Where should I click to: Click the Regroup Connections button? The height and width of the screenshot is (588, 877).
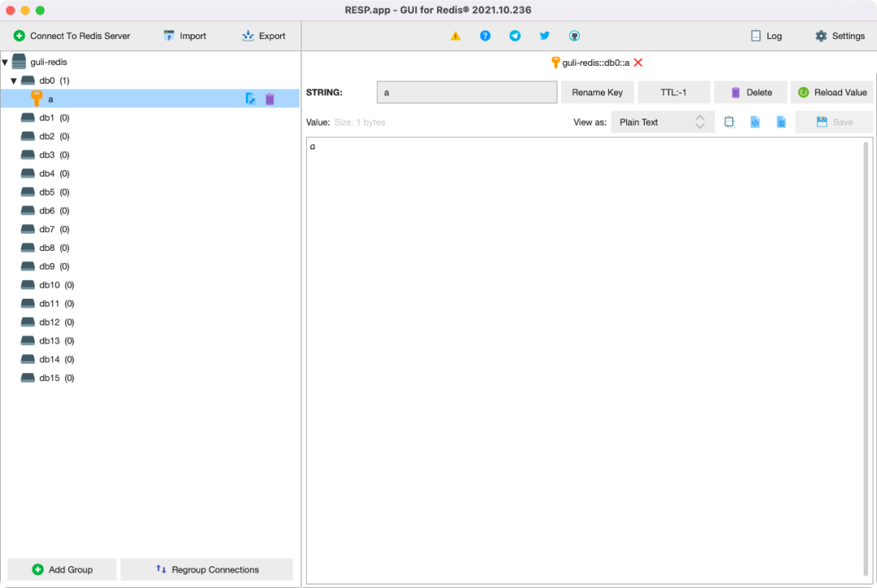(206, 569)
